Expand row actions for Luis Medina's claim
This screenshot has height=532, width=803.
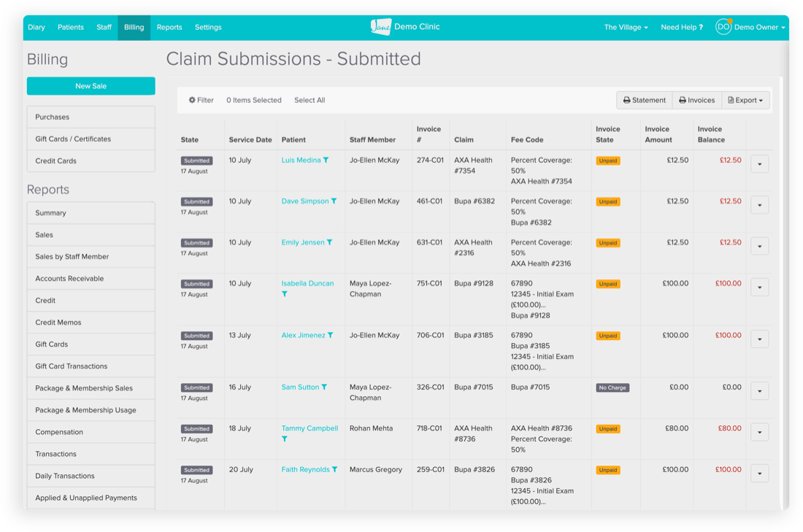[759, 164]
